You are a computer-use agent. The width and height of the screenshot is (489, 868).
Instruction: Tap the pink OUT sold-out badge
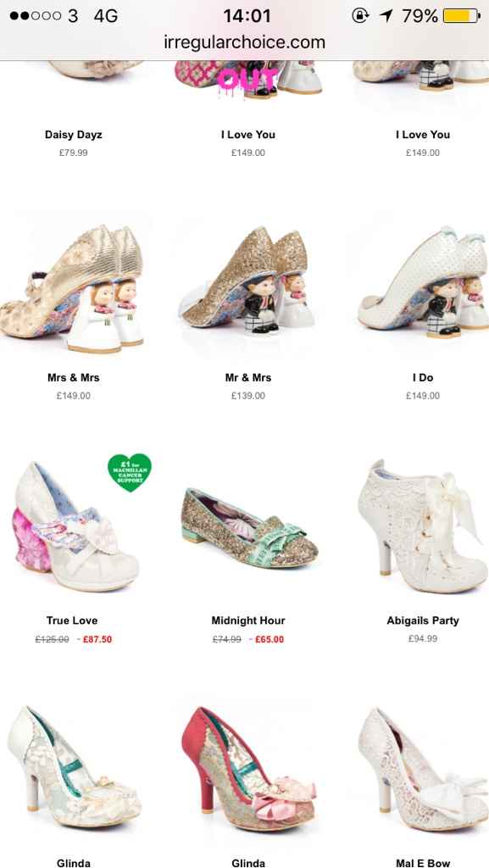pyautogui.click(x=246, y=80)
